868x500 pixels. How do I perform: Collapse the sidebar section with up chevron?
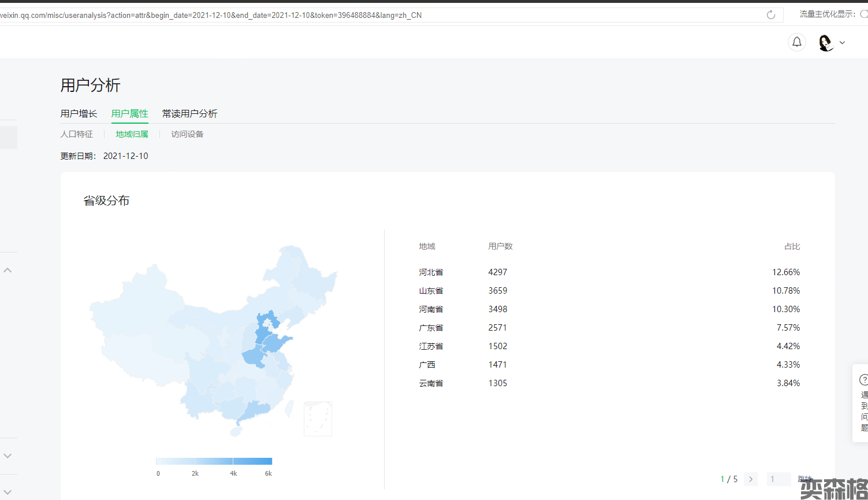click(8, 270)
